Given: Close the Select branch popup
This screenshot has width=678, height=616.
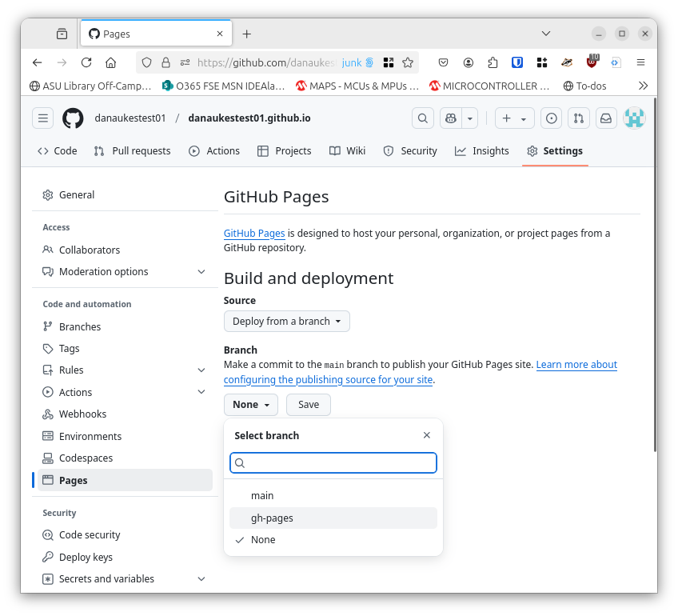Looking at the screenshot, I should (x=427, y=435).
